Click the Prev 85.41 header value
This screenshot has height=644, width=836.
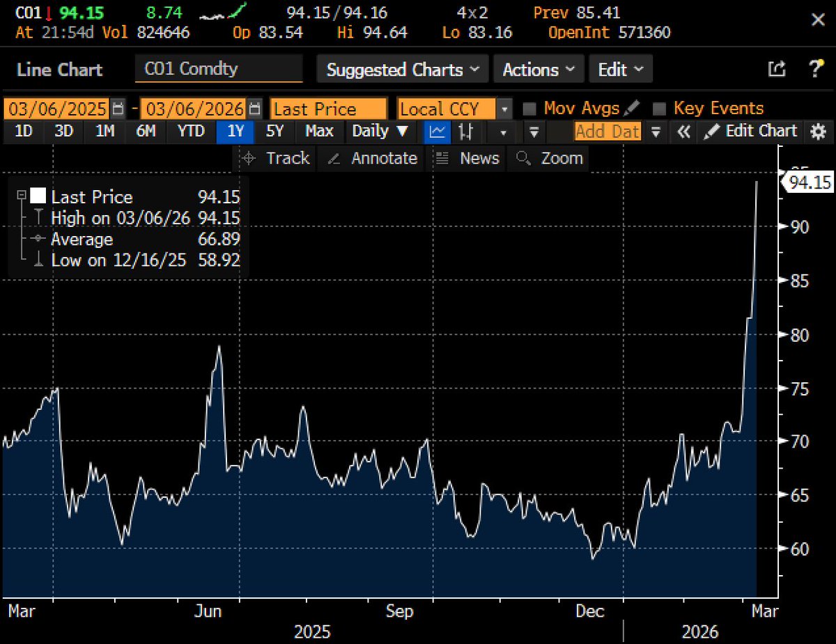tap(577, 13)
